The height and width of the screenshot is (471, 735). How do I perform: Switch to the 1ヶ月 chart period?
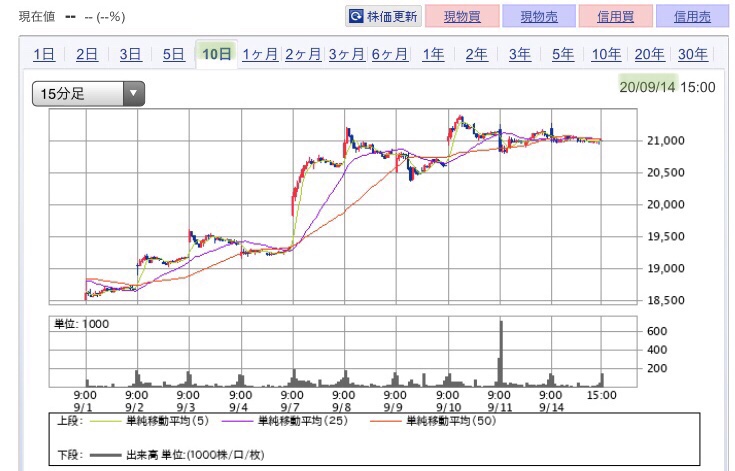[x=260, y=54]
